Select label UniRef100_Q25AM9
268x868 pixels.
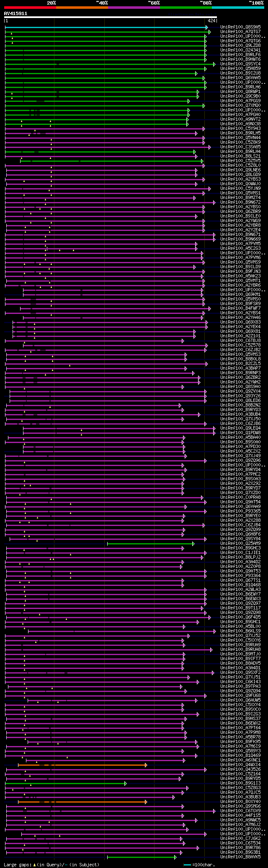[240, 544]
